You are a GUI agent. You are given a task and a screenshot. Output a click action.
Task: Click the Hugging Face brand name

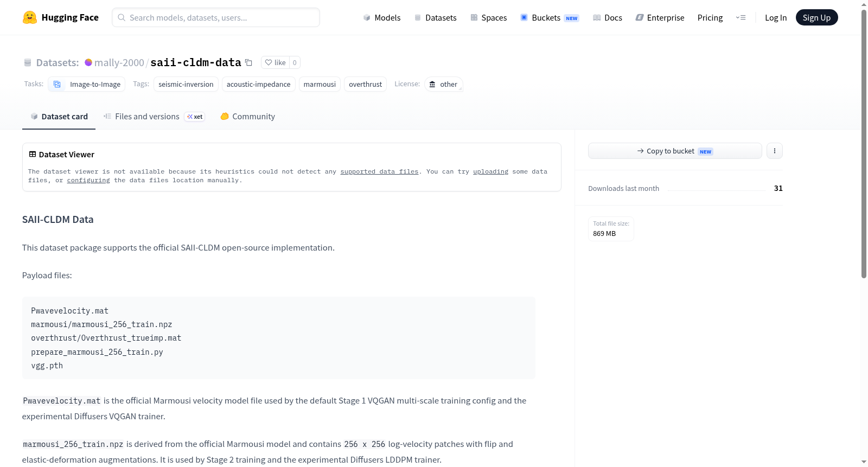coord(70,17)
